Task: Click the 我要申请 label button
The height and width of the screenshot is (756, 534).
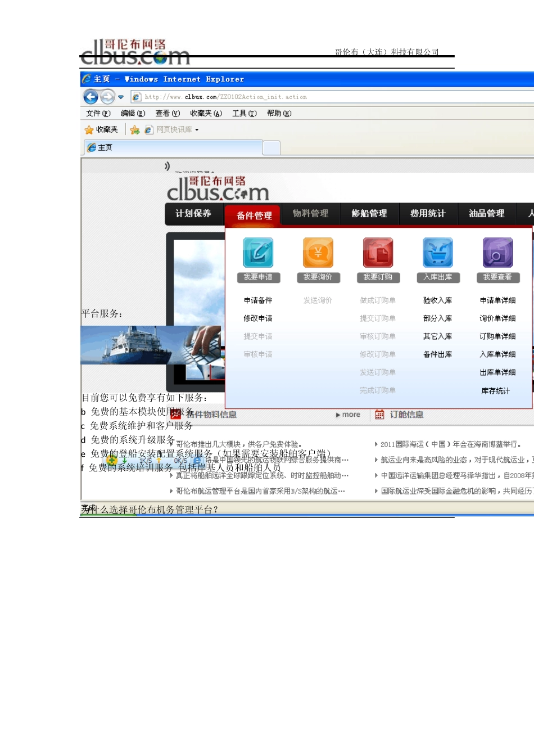Action: 258,277
